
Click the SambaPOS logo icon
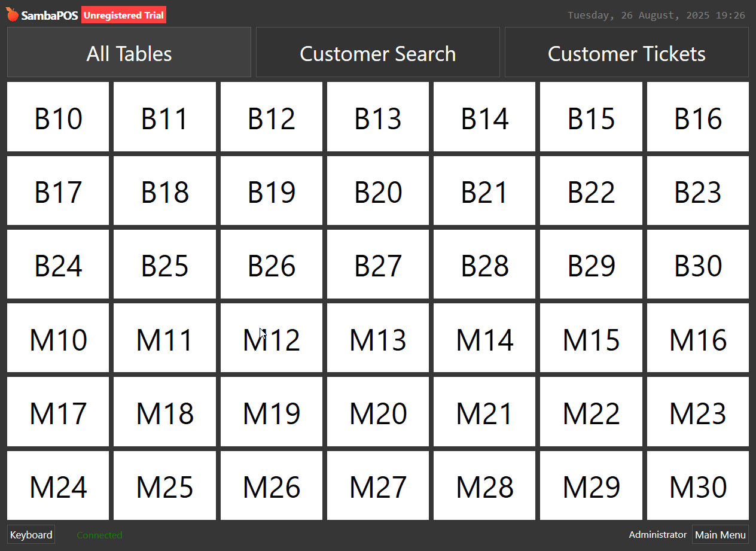pos(13,15)
